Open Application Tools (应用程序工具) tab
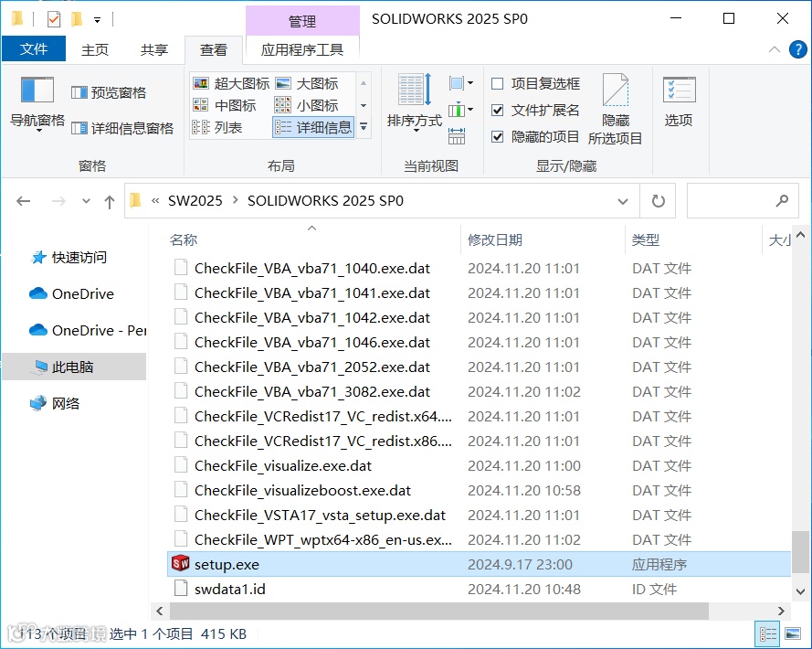The image size is (812, 649). (302, 49)
